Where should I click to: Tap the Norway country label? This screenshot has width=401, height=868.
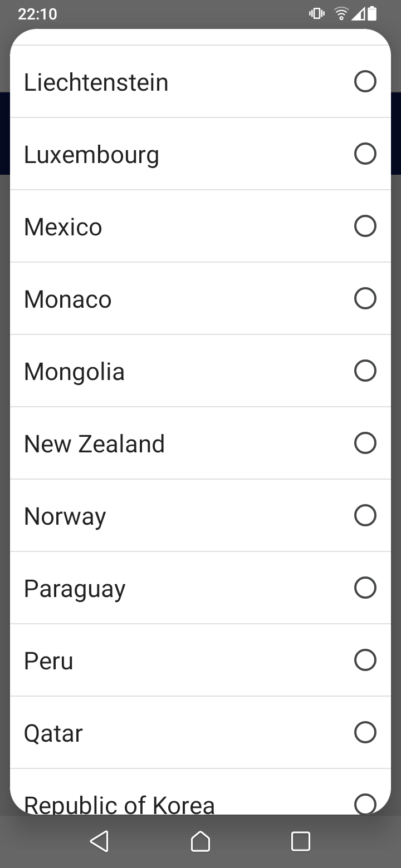click(x=65, y=517)
